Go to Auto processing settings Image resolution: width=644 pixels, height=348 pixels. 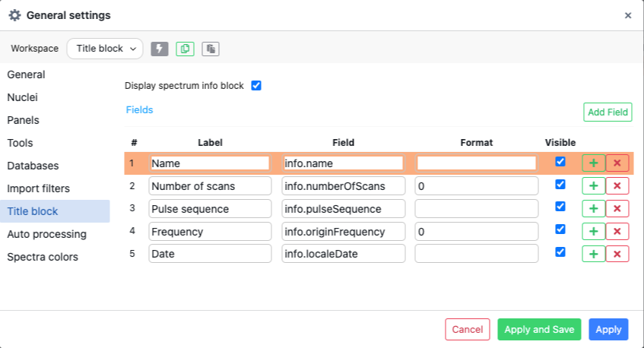pyautogui.click(x=46, y=234)
